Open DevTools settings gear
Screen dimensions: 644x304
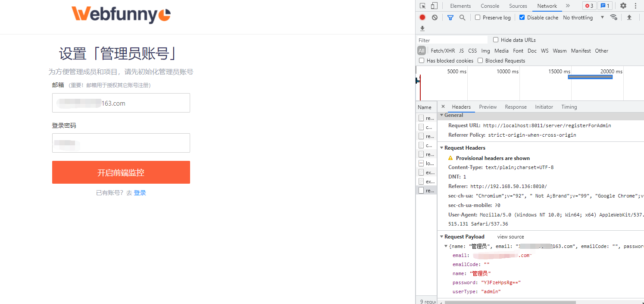tap(623, 6)
